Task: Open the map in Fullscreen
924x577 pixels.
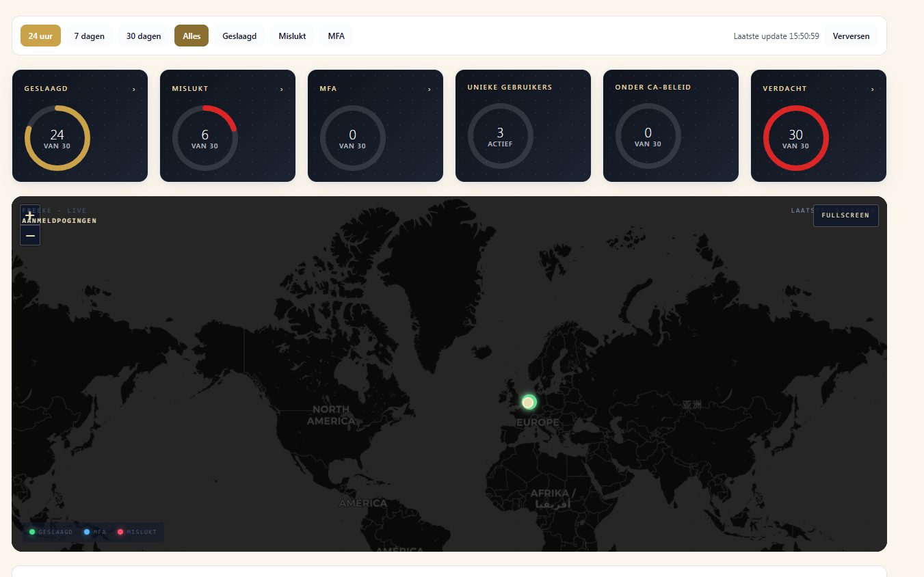Action: click(x=846, y=215)
